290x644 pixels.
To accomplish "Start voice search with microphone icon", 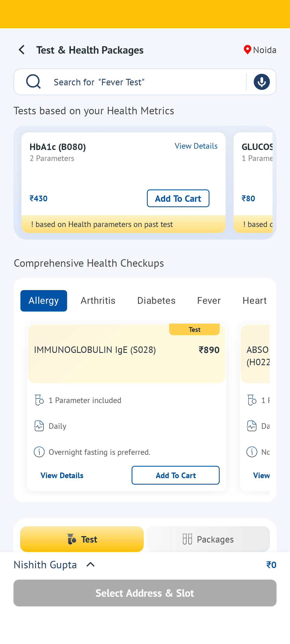I will click(x=262, y=82).
